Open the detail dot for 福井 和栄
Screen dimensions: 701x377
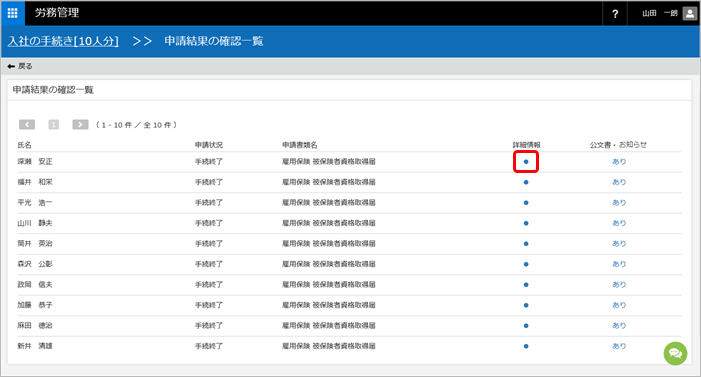coord(526,182)
